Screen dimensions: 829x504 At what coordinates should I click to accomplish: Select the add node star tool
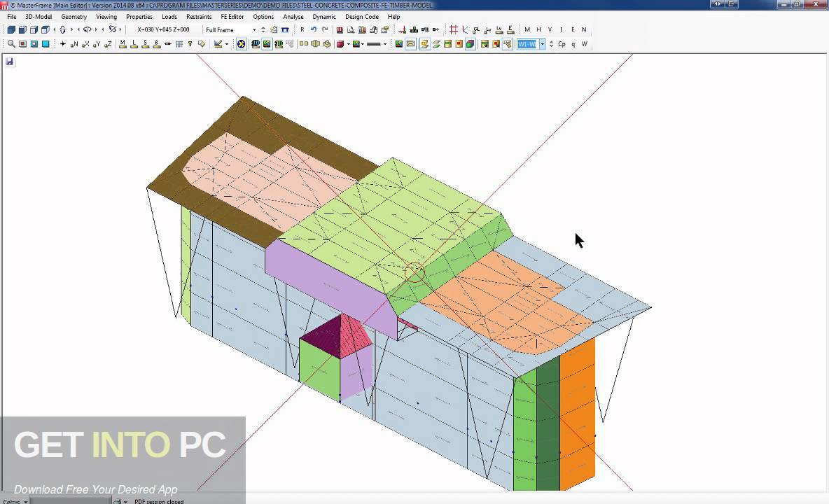[x=63, y=44]
